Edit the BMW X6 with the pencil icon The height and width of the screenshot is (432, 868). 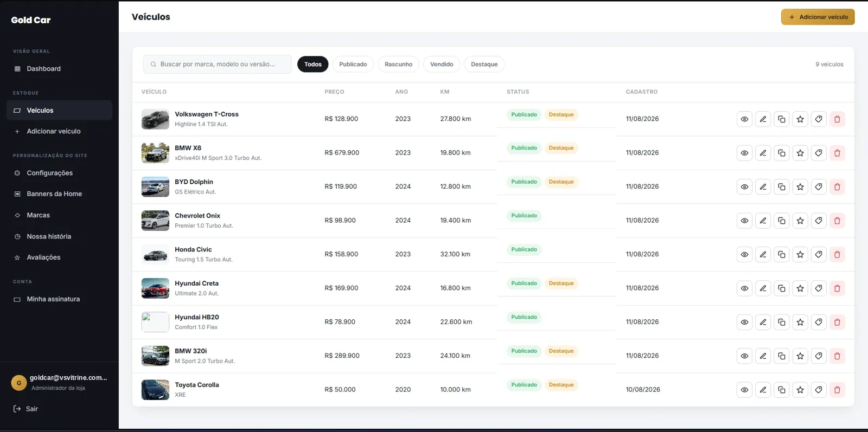(x=763, y=153)
